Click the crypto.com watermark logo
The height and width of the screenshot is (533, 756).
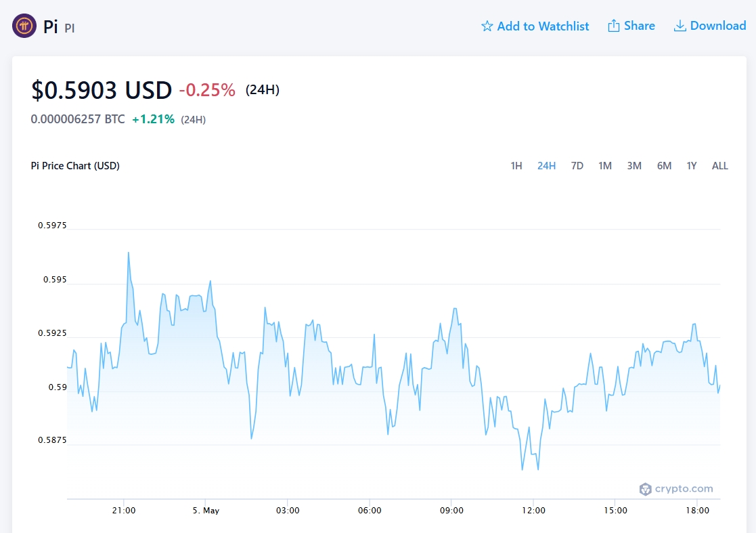click(x=675, y=489)
